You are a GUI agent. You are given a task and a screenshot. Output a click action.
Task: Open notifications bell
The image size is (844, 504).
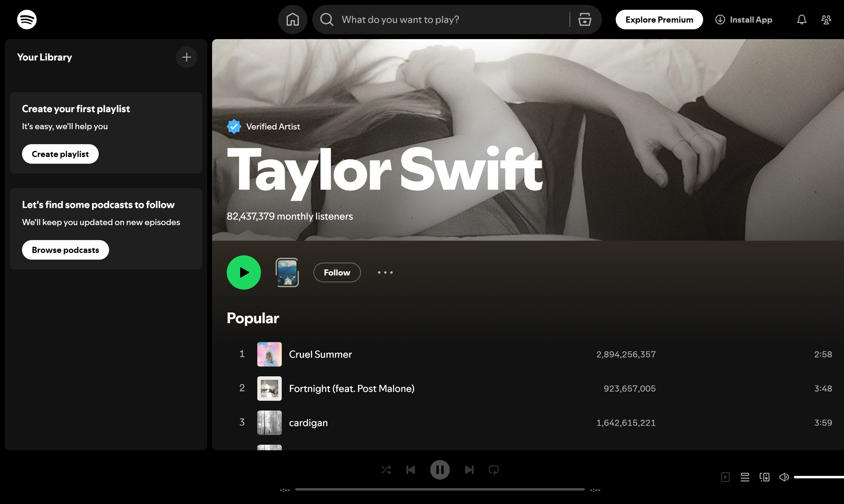click(801, 19)
